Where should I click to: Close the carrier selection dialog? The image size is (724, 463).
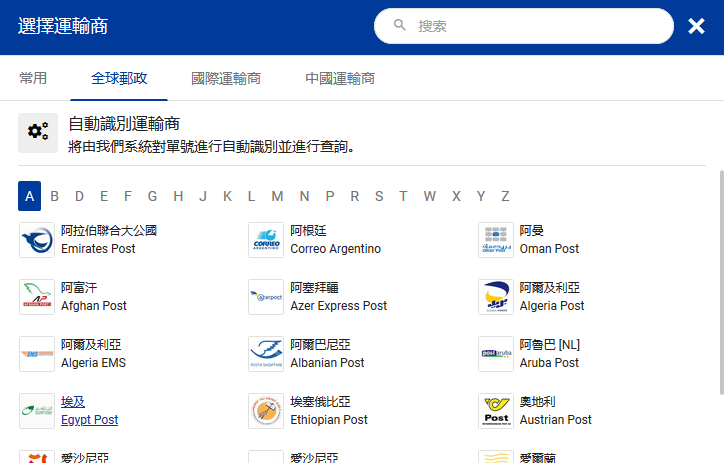(696, 26)
